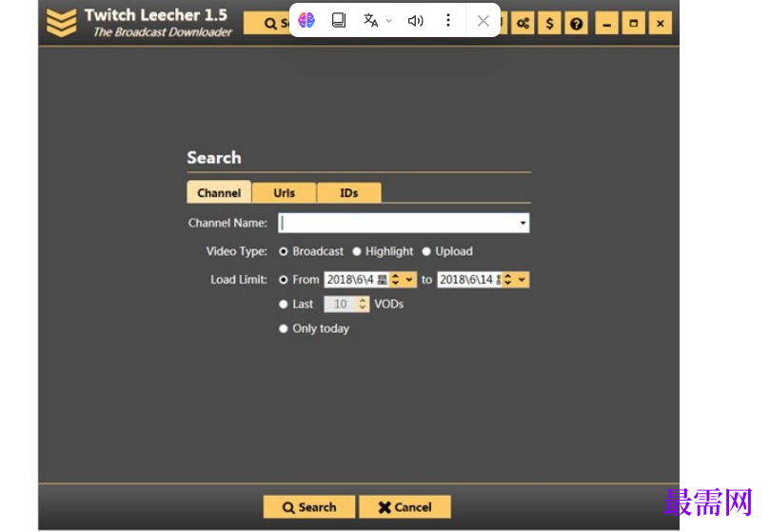The image size is (770, 532).
Task: Open the donate dollar icon
Action: 549,23
